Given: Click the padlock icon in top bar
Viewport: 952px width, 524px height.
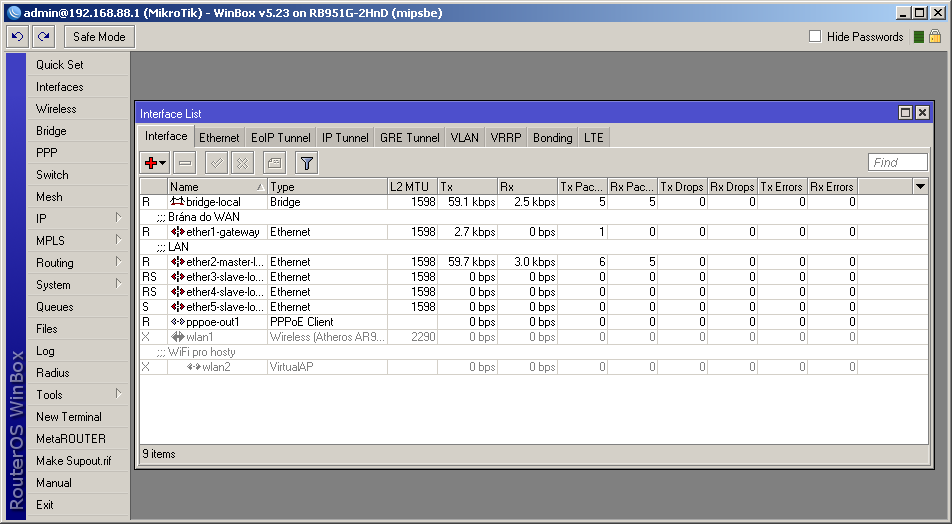Looking at the screenshot, I should click(935, 37).
